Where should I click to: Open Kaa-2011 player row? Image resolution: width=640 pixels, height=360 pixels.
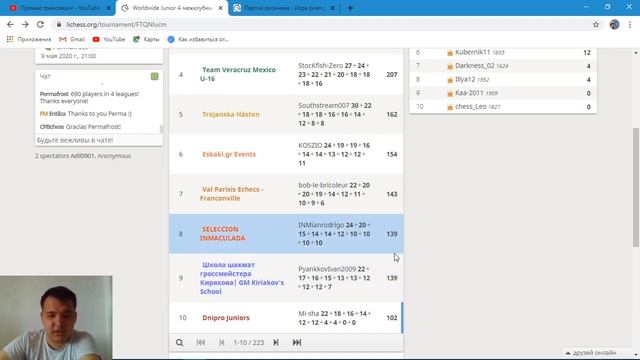[503, 93]
